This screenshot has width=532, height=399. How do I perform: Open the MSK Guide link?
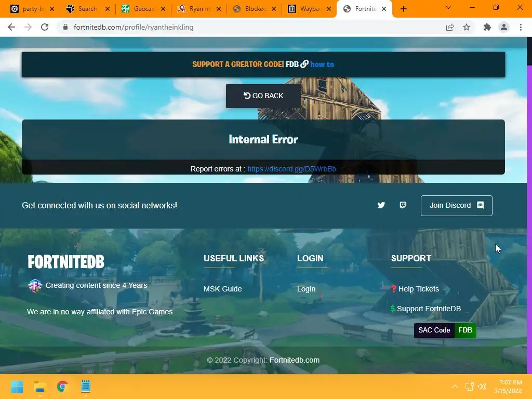click(x=222, y=289)
